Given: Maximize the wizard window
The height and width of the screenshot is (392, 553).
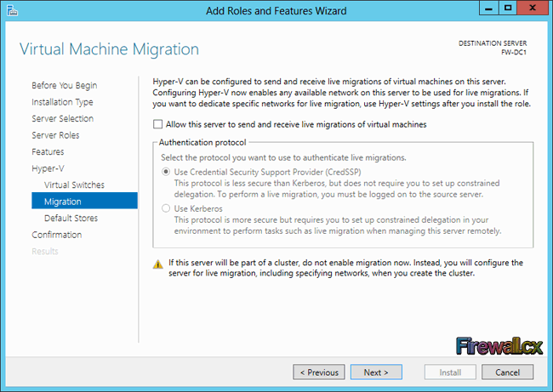Looking at the screenshot, I should [x=508, y=9].
